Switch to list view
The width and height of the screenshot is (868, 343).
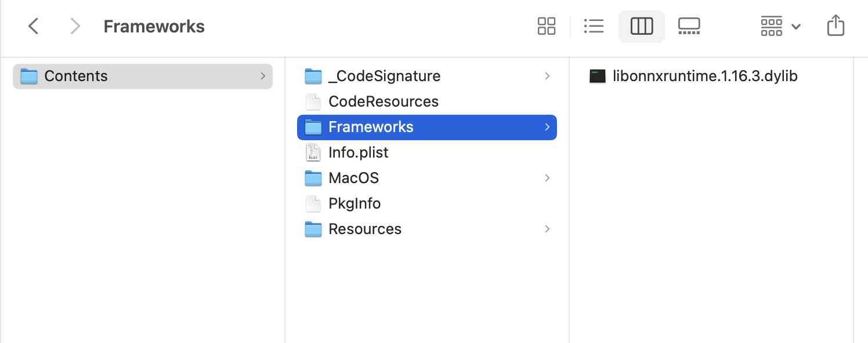pos(594,26)
